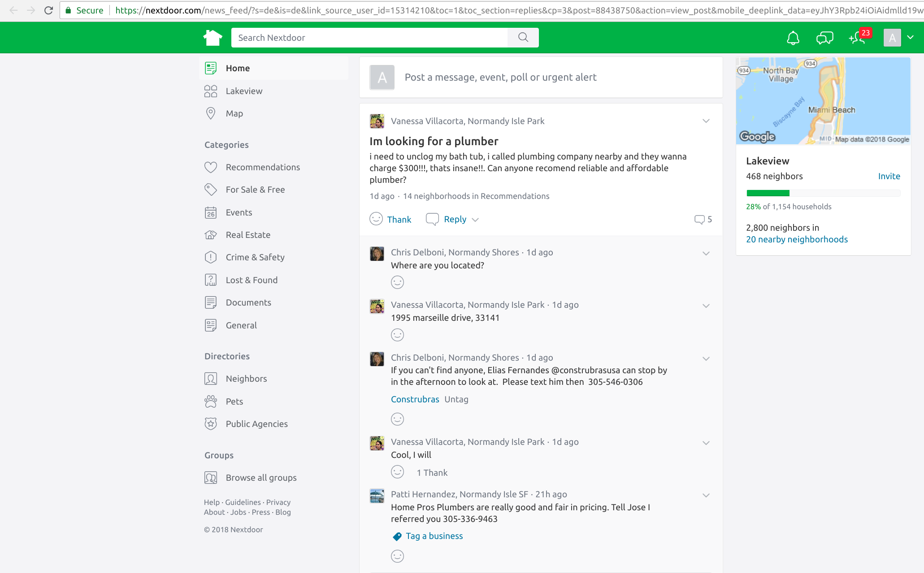Screen dimensions: 924x573
Task: Click the Invite link in Lakeview card
Action: tap(889, 176)
